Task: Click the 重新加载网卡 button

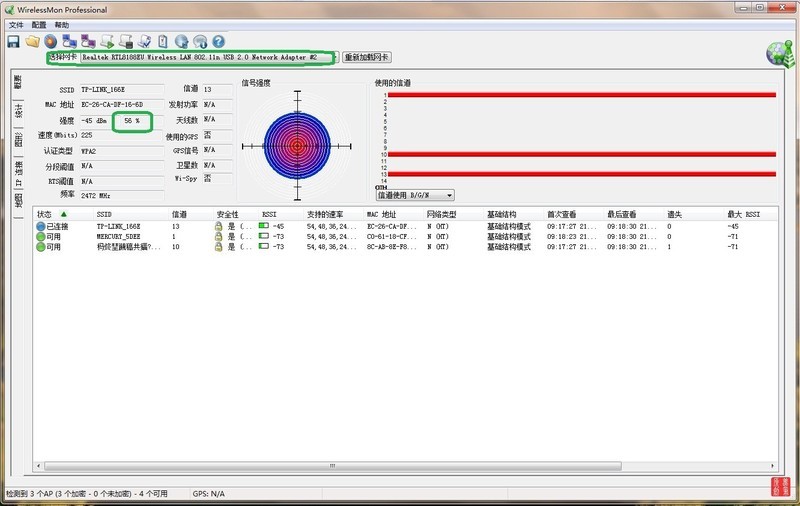Action: tap(367, 57)
